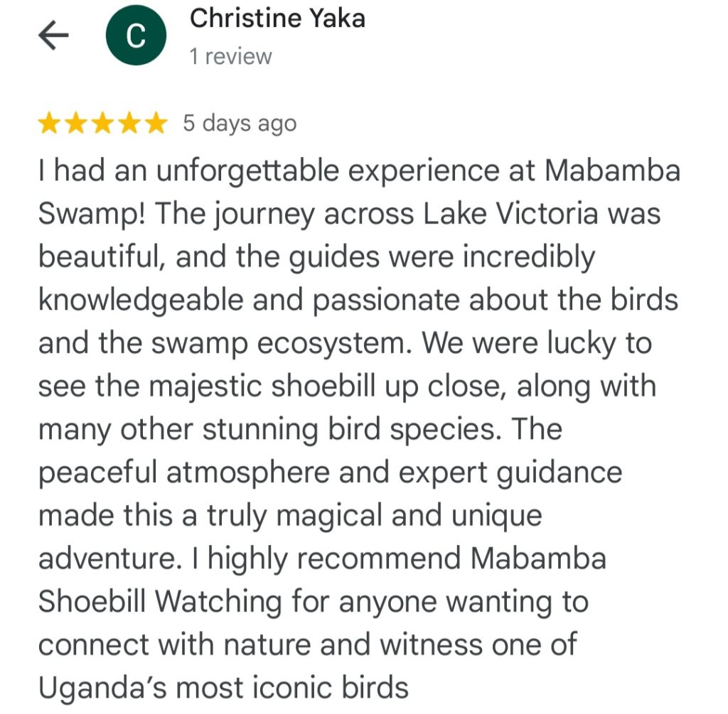Click 'swamp ecosystem' in the review text
Image resolution: width=728 pixels, height=714 pixels.
[282, 345]
